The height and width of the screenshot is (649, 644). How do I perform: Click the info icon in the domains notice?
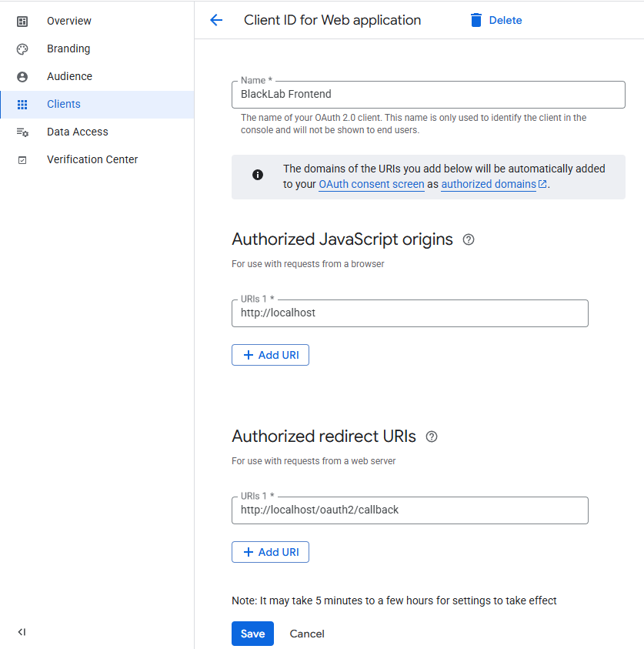(258, 175)
